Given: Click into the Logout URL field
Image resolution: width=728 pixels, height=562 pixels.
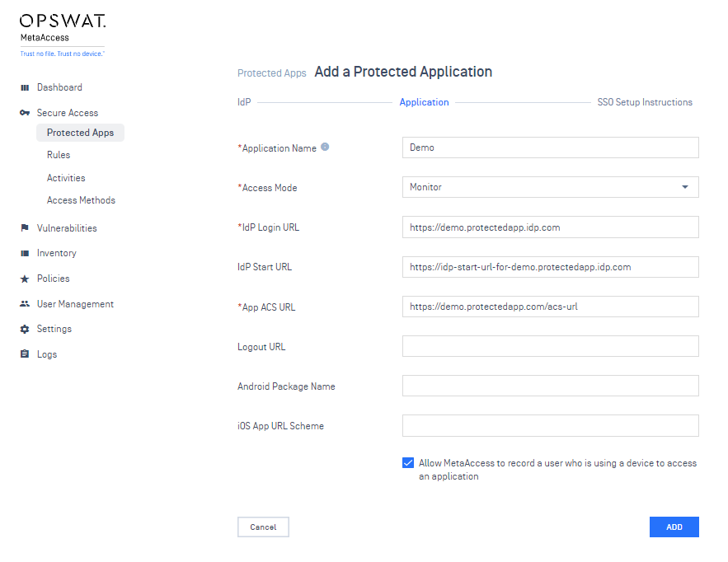Looking at the screenshot, I should click(550, 346).
